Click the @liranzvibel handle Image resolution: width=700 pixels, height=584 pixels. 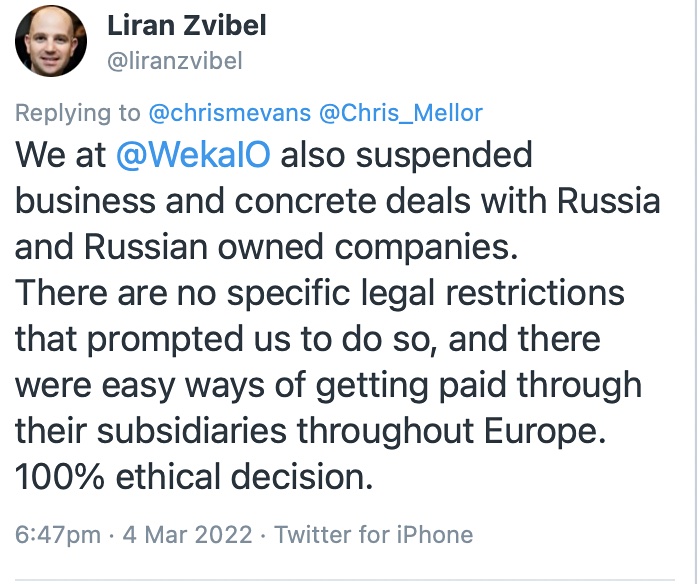175,61
